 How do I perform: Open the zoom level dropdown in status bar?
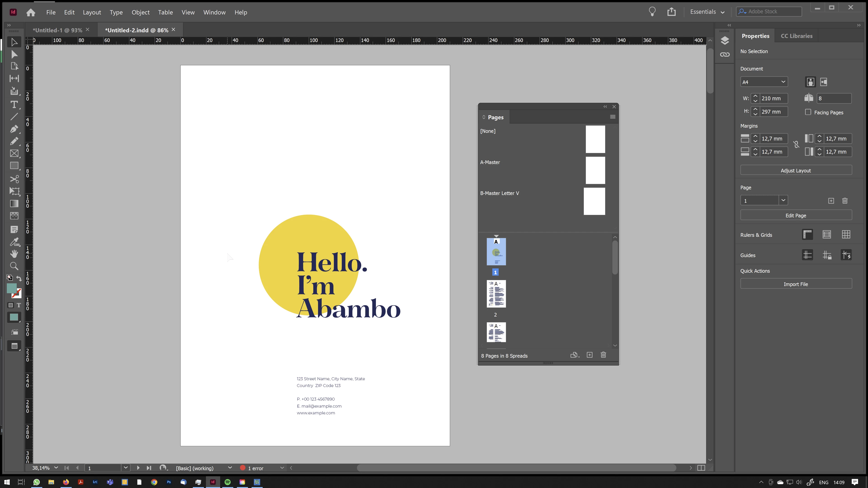point(56,467)
